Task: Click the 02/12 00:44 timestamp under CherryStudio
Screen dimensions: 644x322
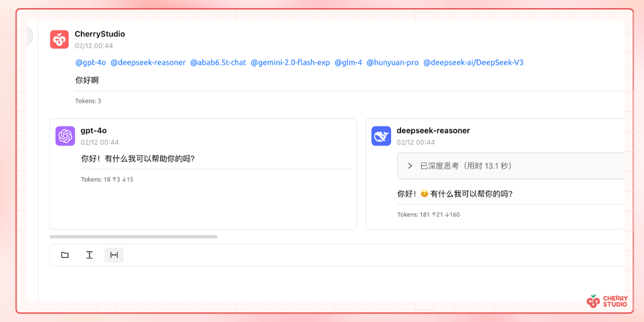Action: point(94,46)
